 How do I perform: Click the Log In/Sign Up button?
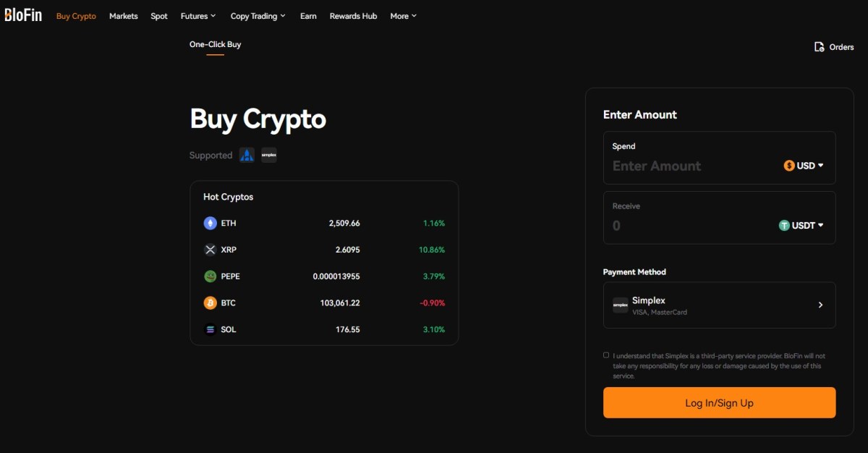719,403
